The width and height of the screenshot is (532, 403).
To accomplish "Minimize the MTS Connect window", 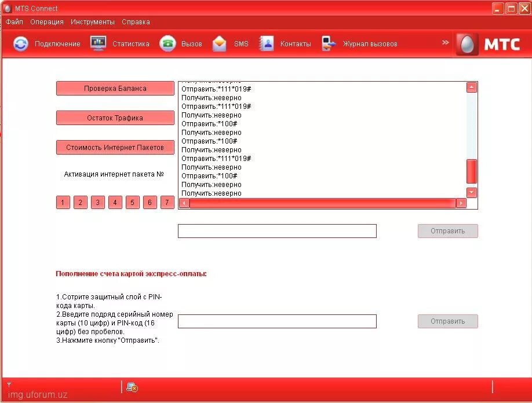I will pyautogui.click(x=498, y=9).
